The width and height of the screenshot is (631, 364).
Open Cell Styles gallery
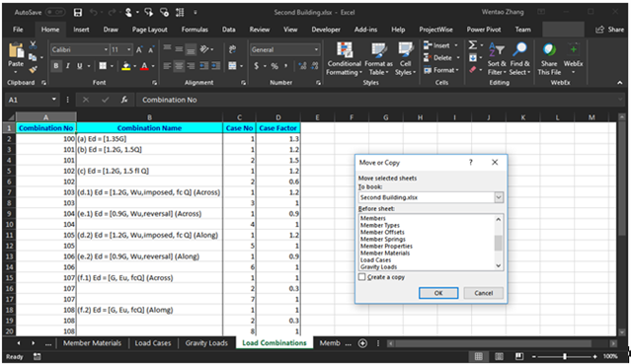click(405, 59)
